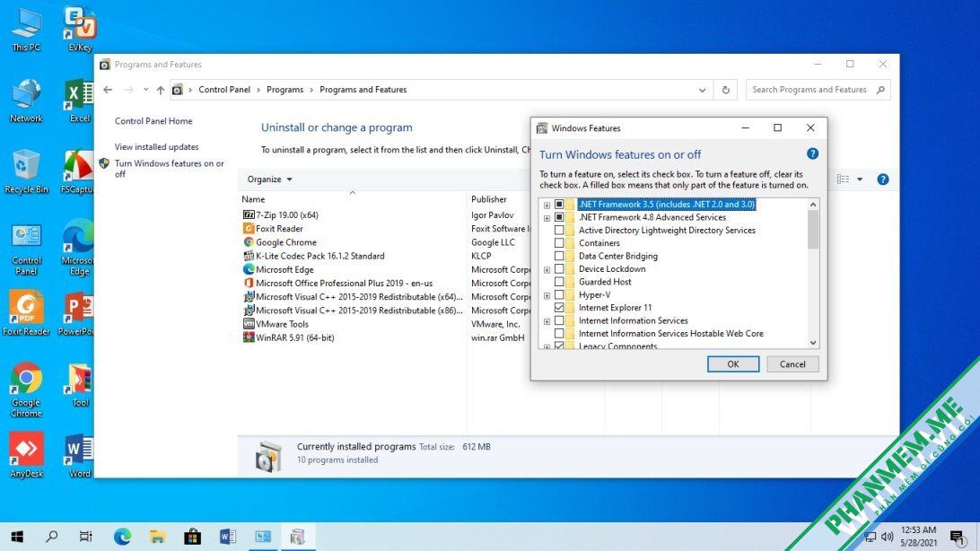Click the Search Programs and Features field
The height and width of the screenshot is (551, 980).
pos(818,90)
